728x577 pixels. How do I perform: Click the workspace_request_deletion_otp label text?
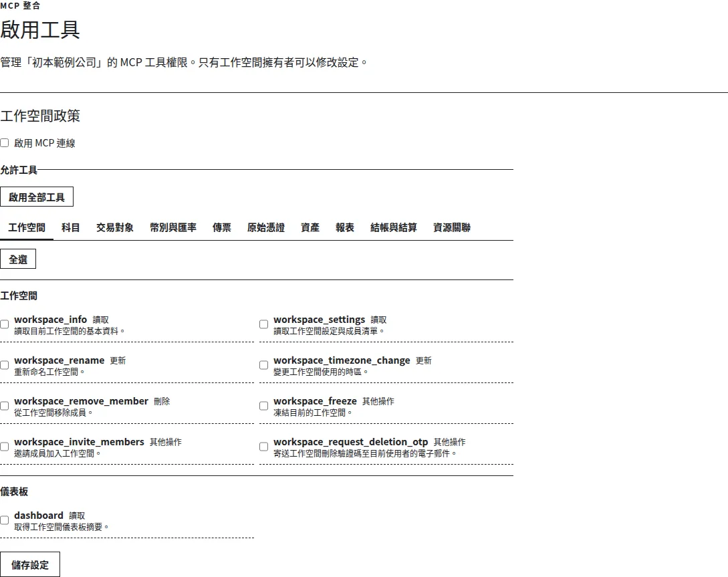[x=350, y=442]
